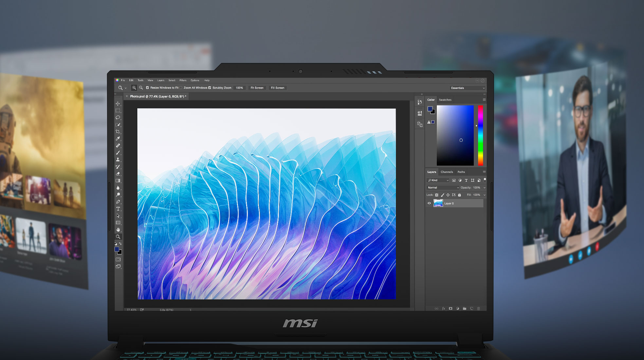Open the Essentials workspace dropdown

pos(467,88)
